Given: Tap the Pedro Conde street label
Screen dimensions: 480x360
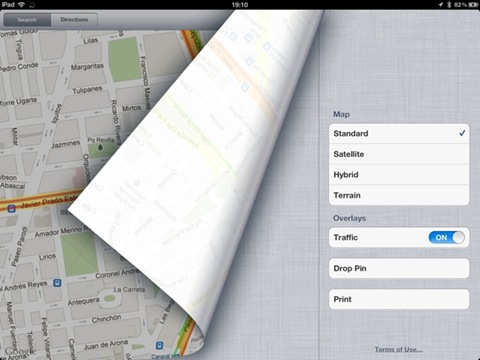Looking at the screenshot, I should tap(19, 67).
